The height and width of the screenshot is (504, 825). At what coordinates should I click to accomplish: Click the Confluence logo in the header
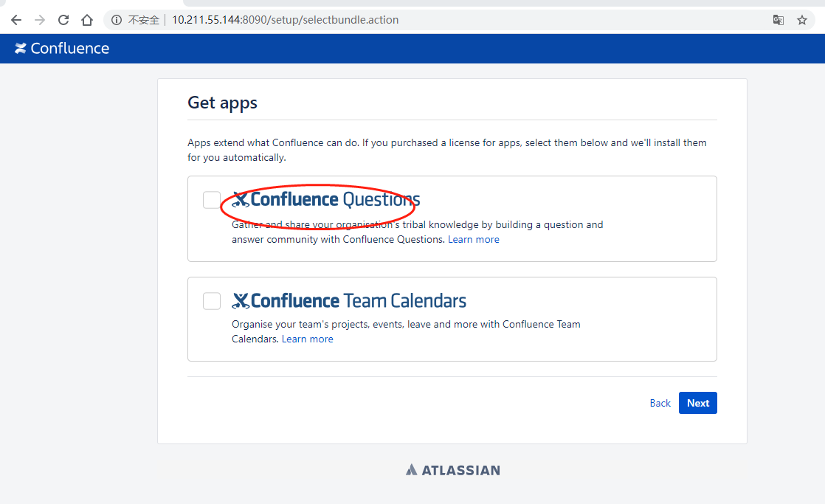[62, 49]
